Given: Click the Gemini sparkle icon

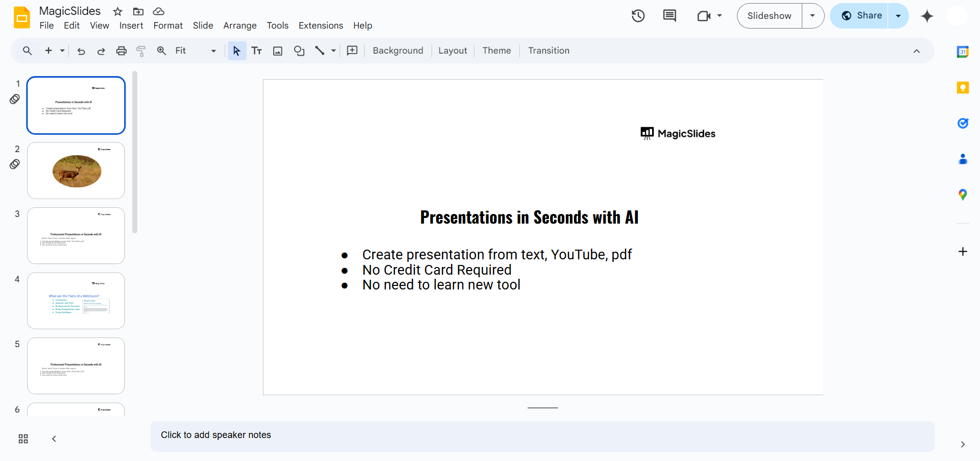Looking at the screenshot, I should click(926, 16).
